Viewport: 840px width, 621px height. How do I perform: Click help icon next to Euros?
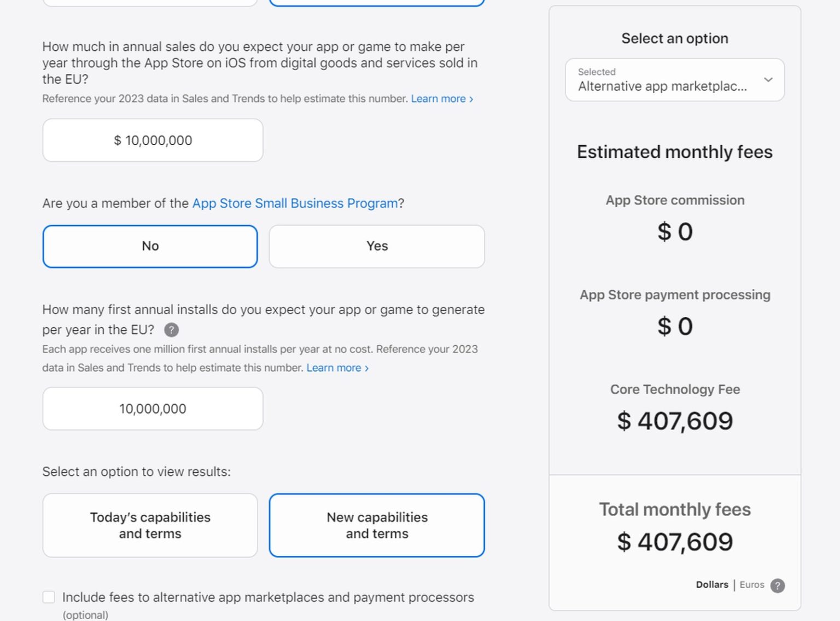pos(777,585)
